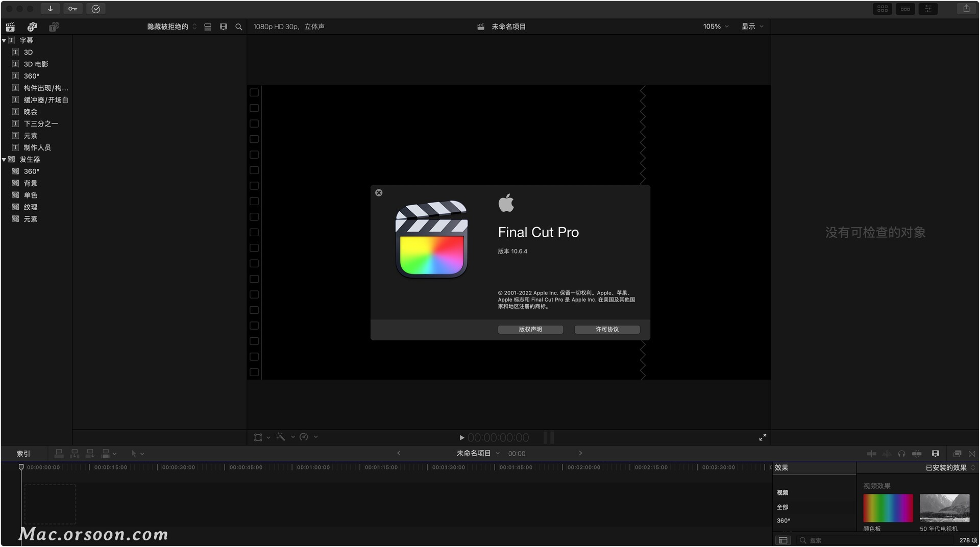Click the overwrite clip edit icon

[106, 453]
